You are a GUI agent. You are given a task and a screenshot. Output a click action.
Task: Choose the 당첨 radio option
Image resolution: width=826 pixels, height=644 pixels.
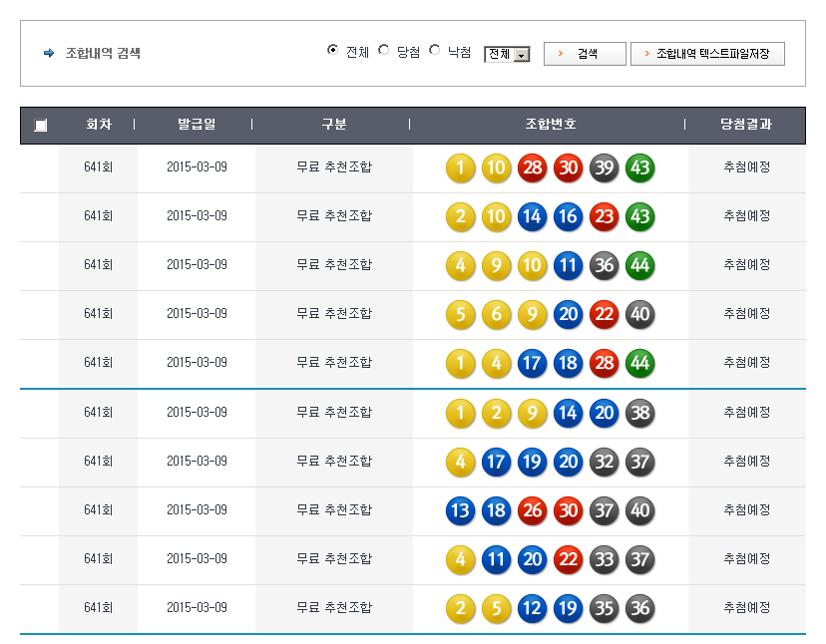(384, 51)
